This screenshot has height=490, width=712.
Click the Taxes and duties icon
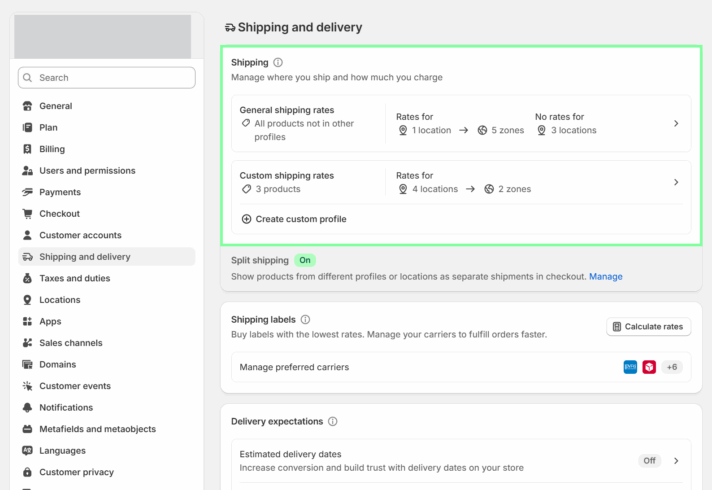click(x=27, y=278)
